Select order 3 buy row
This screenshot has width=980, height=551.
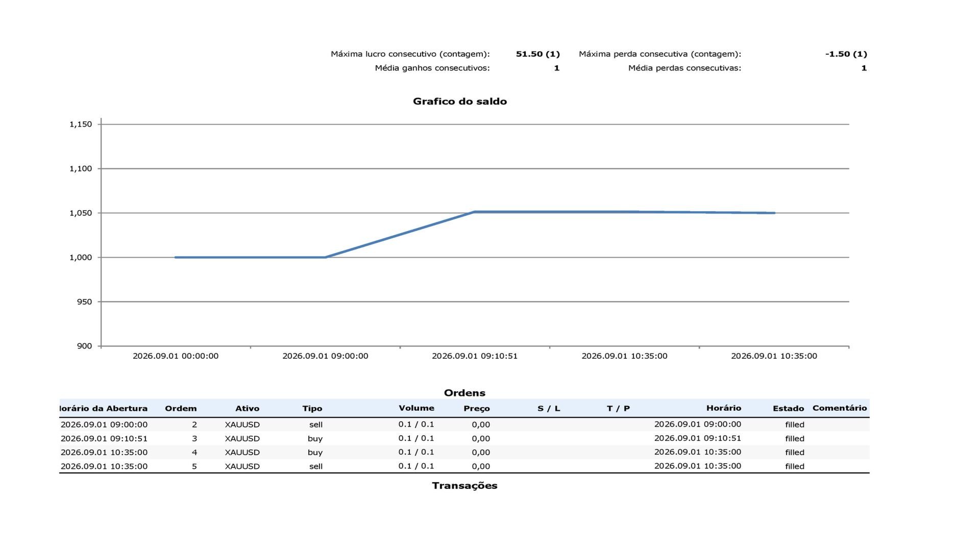coord(464,438)
